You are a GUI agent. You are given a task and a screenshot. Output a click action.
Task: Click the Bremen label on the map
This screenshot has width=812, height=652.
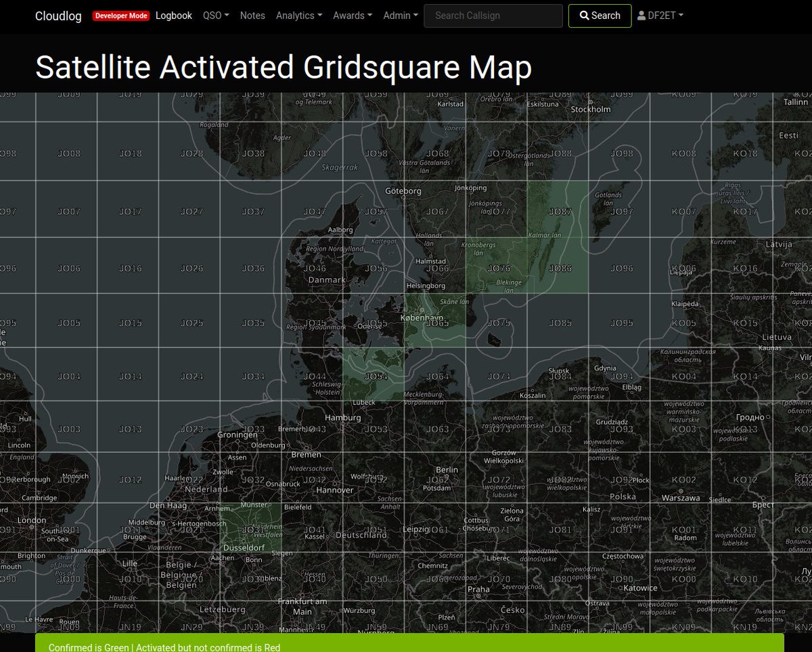306,454
